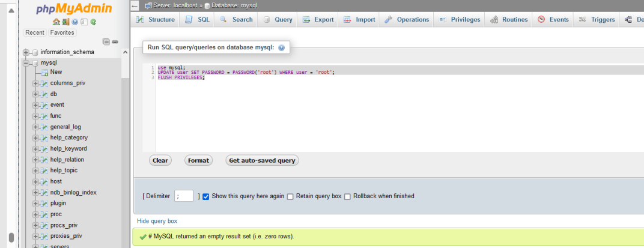This screenshot has width=644, height=248.
Task: Expand the help_category table node
Action: pos(35,138)
